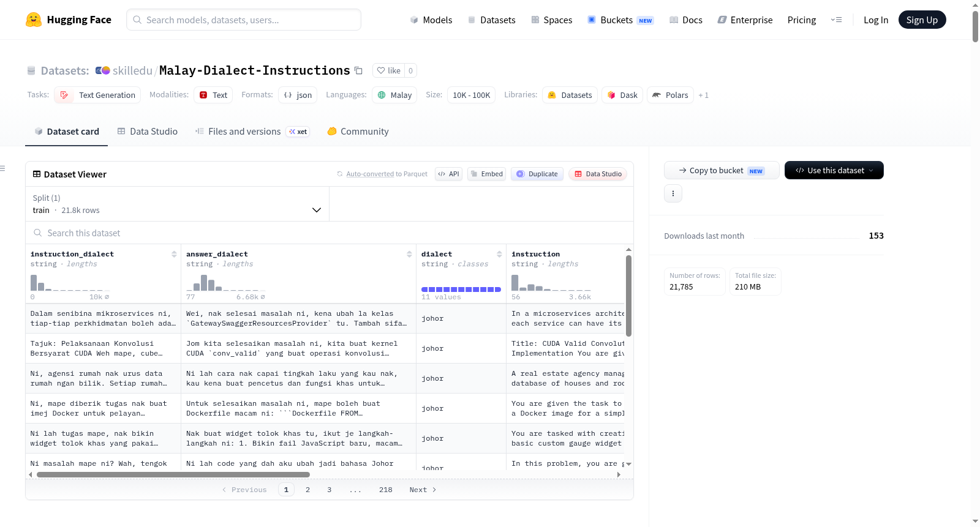Copy dataset name with the copy icon
This screenshot has width=980, height=527.
coord(359,71)
